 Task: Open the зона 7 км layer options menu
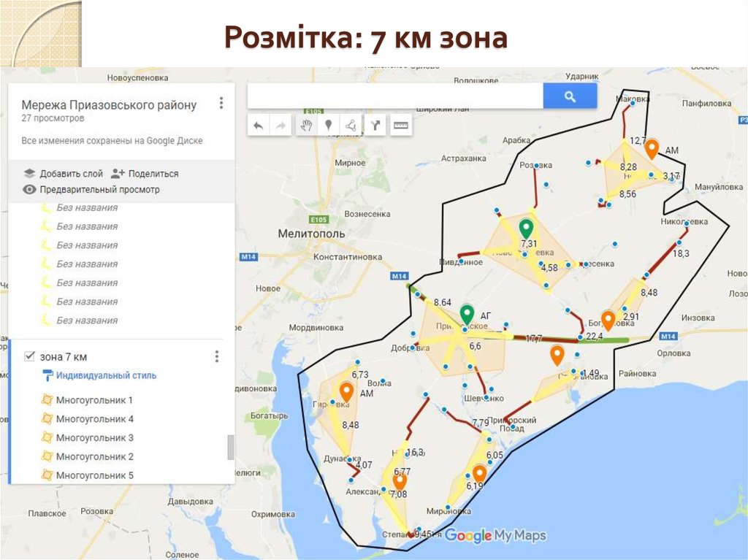click(215, 356)
